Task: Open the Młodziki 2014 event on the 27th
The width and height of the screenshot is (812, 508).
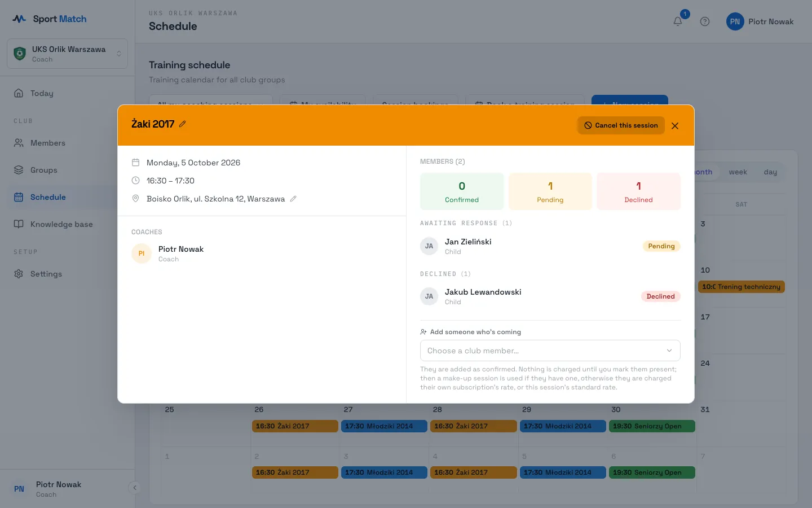Action: [x=384, y=426]
